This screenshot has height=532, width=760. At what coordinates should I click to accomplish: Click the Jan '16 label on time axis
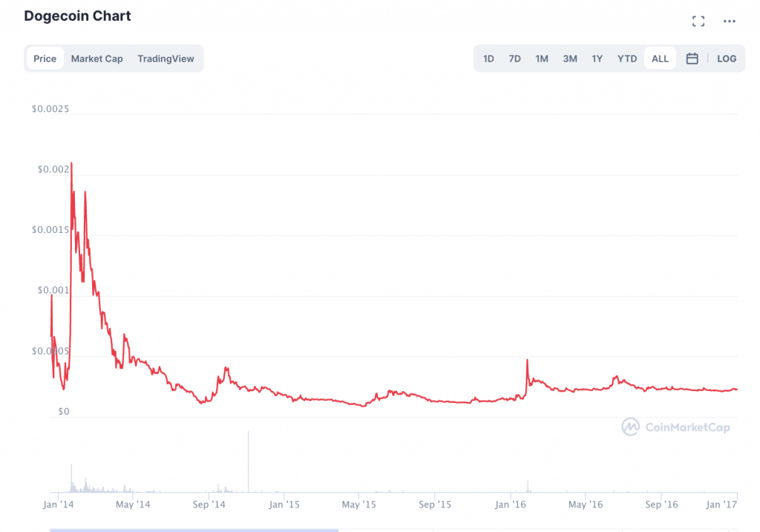[511, 505]
